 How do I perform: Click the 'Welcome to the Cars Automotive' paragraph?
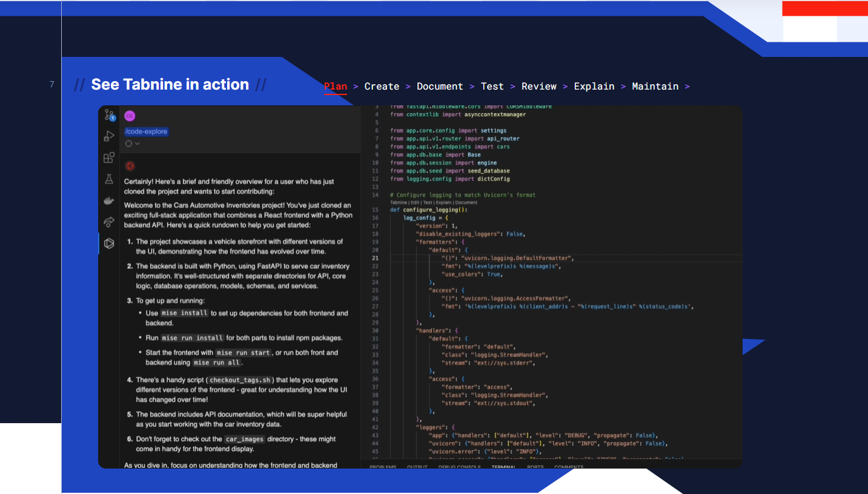point(238,216)
